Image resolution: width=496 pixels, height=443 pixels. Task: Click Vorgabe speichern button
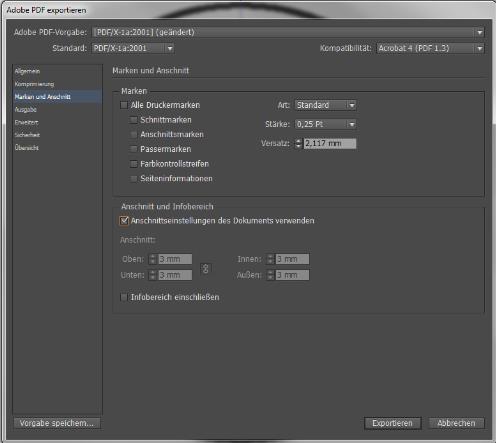coord(57,423)
